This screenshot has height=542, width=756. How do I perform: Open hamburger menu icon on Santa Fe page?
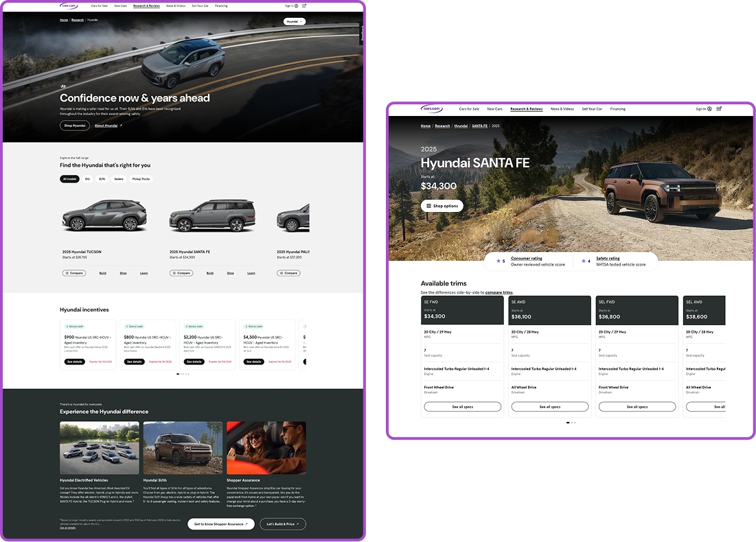719,109
